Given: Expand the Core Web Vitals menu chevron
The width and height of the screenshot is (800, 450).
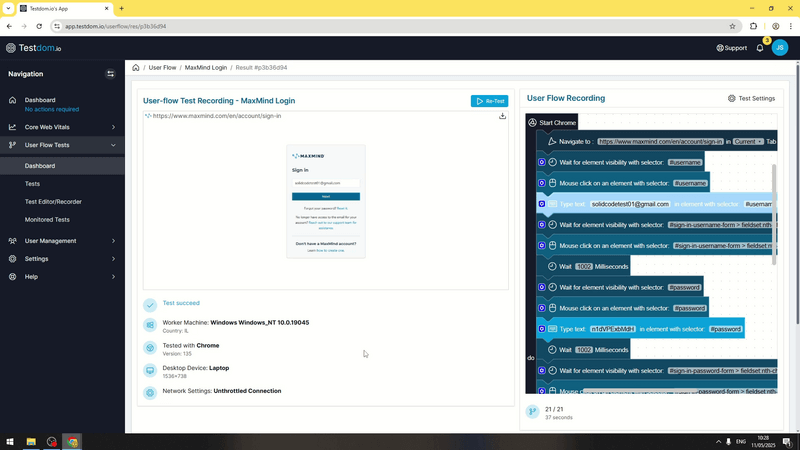Looking at the screenshot, I should pos(113,127).
